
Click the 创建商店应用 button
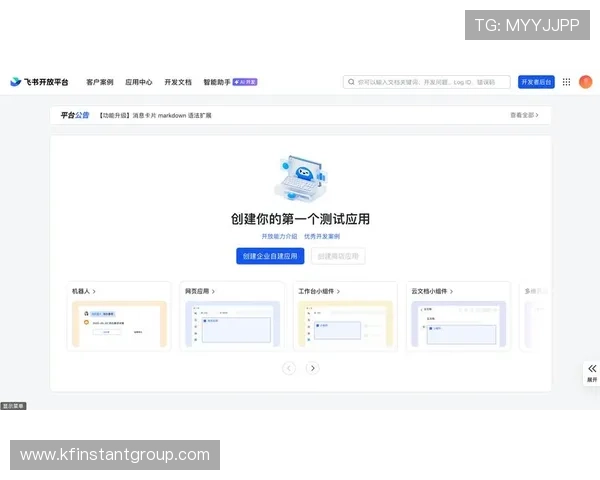(338, 256)
